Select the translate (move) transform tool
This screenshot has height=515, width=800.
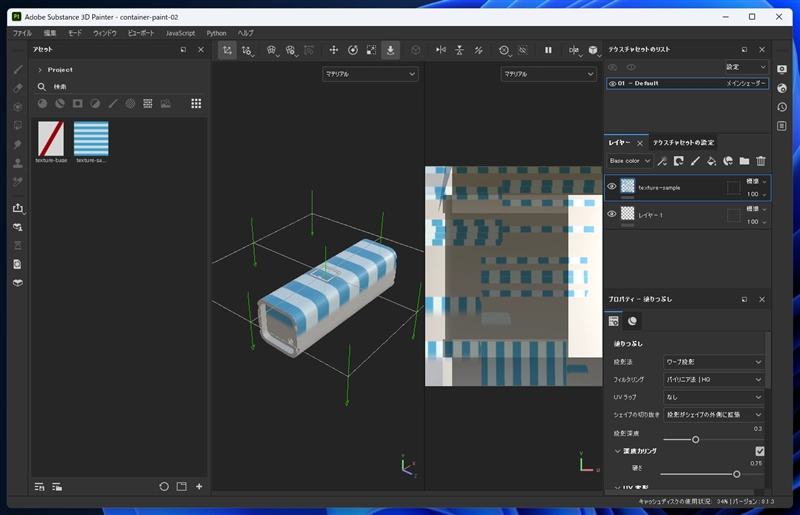click(x=334, y=50)
